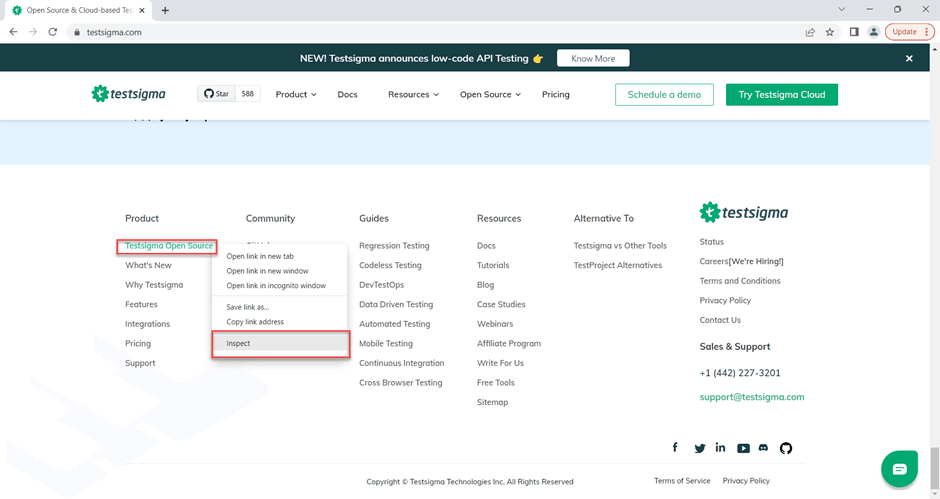Viewport: 940px width, 499px height.
Task: Open the browser side panel icon
Action: [x=854, y=32]
